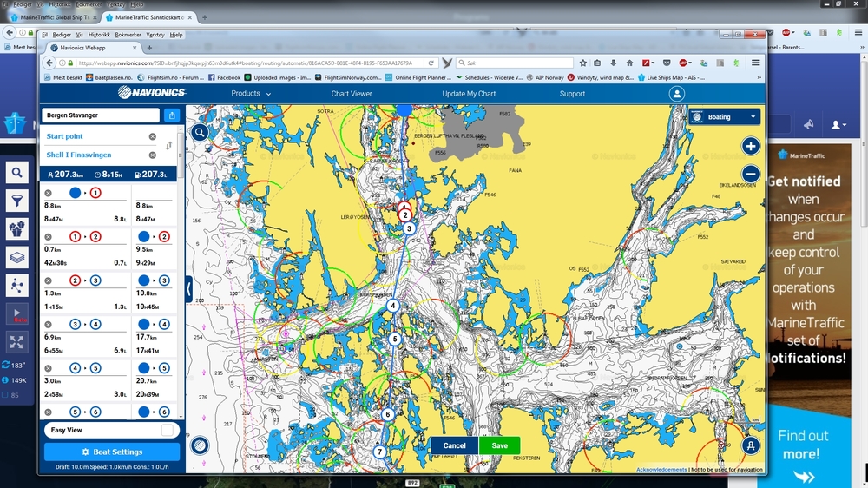Open downloads arrow in Navionics window toolbar
The width and height of the screenshot is (868, 488).
pyautogui.click(x=614, y=63)
